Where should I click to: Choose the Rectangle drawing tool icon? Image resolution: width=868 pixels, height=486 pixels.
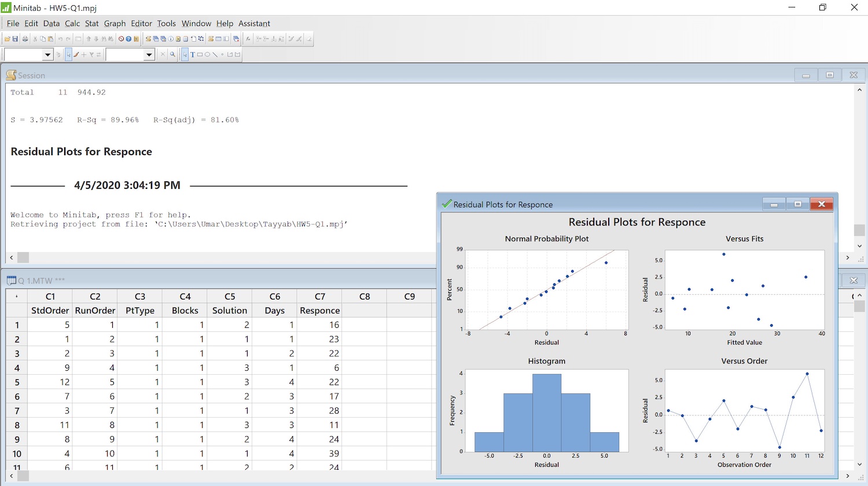pos(200,54)
